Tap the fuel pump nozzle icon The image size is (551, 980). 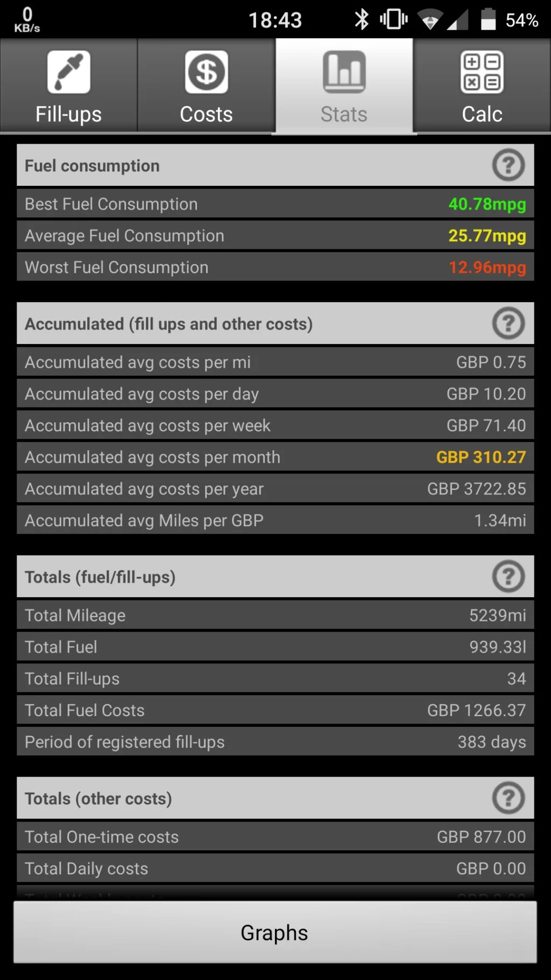[x=68, y=72]
